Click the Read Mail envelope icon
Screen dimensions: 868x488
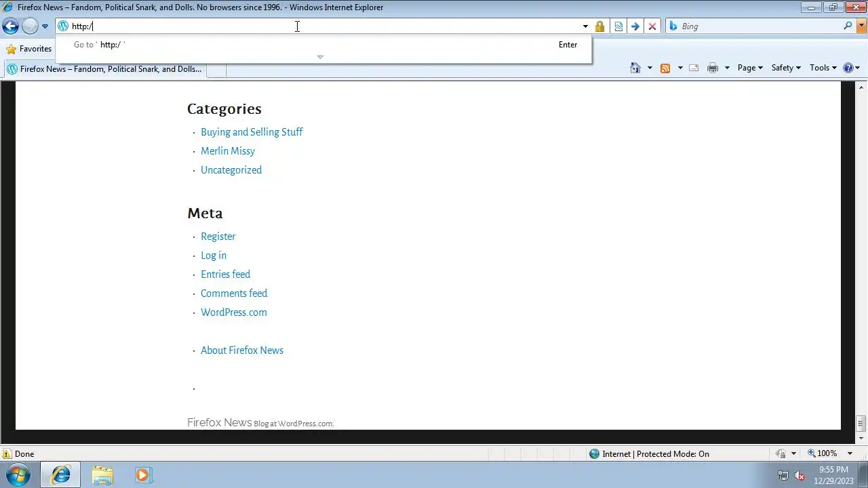[694, 68]
